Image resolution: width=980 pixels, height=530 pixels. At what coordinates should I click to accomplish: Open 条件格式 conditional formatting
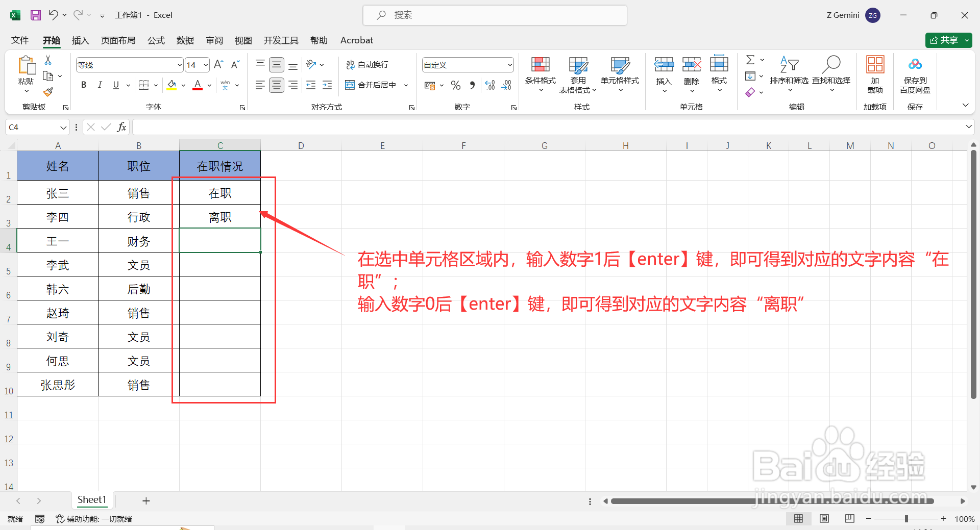tap(540, 74)
